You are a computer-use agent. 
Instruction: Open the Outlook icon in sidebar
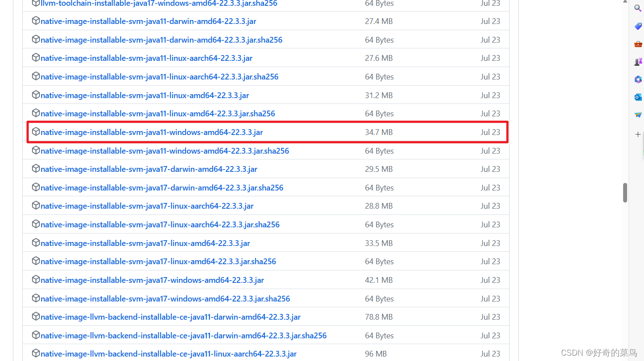[638, 97]
